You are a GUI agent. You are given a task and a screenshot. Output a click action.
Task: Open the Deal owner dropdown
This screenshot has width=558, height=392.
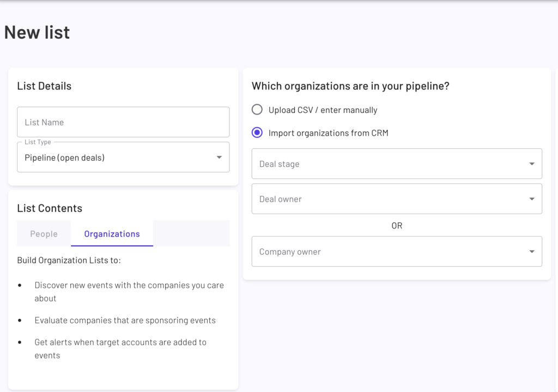tap(397, 198)
